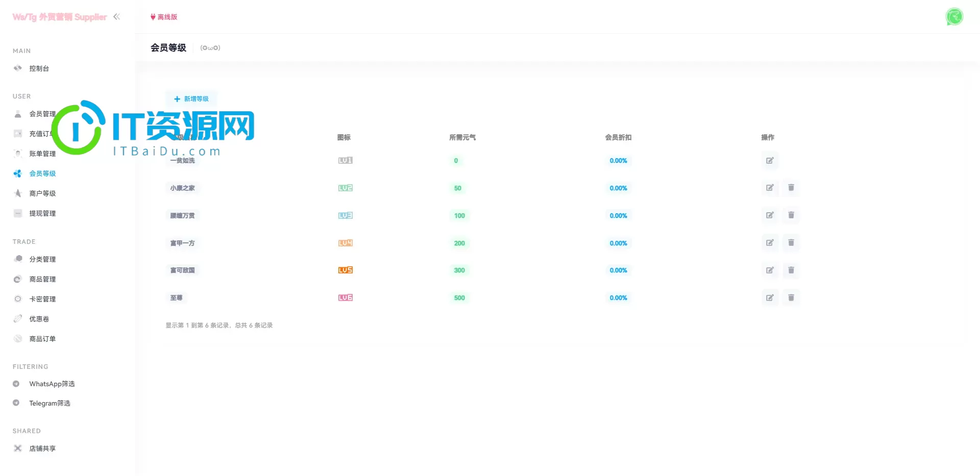This screenshot has width=980, height=476.
Task: Click the 所需元气 value 200
Action: [x=459, y=243]
